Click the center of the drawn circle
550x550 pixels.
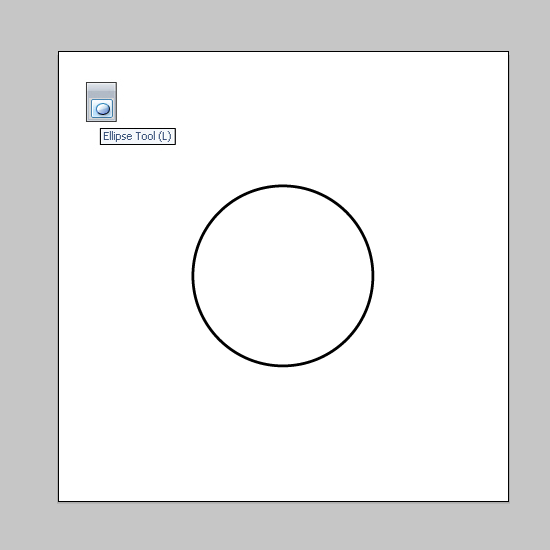pos(283,276)
